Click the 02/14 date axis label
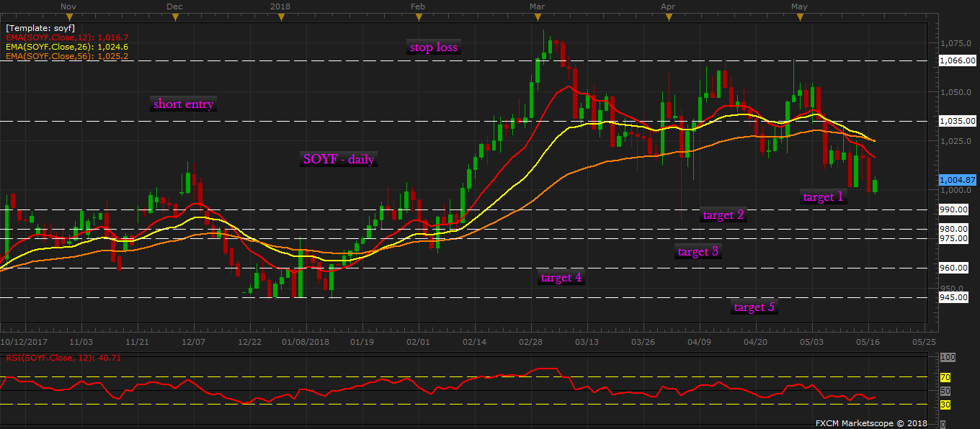 (x=474, y=342)
